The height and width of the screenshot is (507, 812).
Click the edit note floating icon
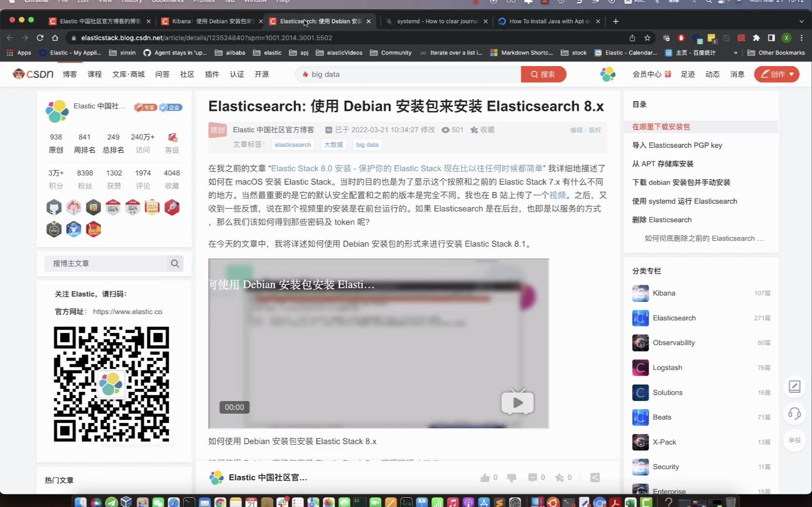tap(794, 387)
